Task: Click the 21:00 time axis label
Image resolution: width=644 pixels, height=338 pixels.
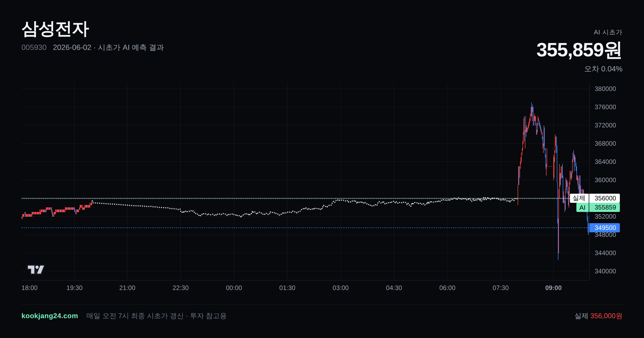Action: click(127, 288)
